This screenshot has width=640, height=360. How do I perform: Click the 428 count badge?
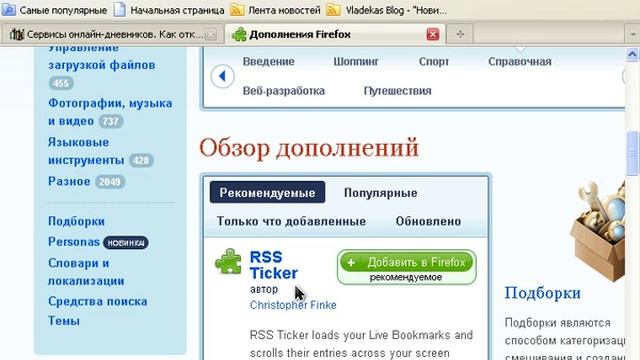pyautogui.click(x=141, y=160)
